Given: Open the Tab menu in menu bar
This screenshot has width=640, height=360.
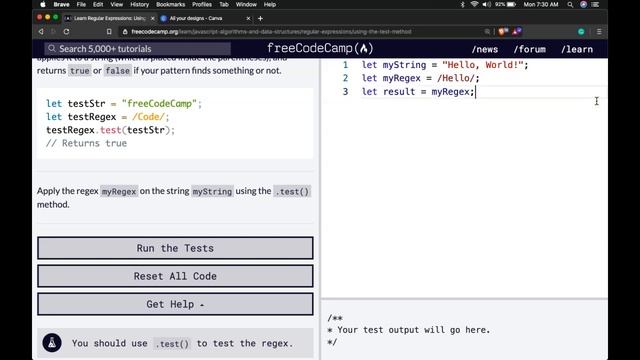Looking at the screenshot, I should tap(224, 4).
